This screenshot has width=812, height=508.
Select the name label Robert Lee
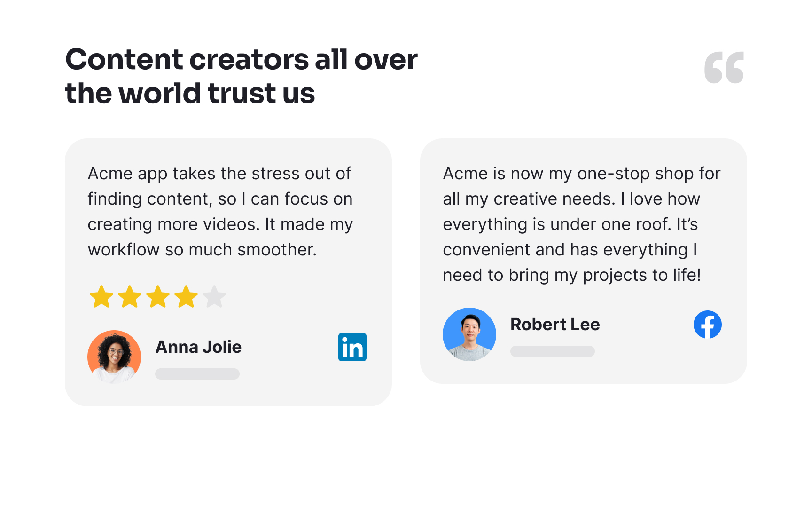pos(555,324)
